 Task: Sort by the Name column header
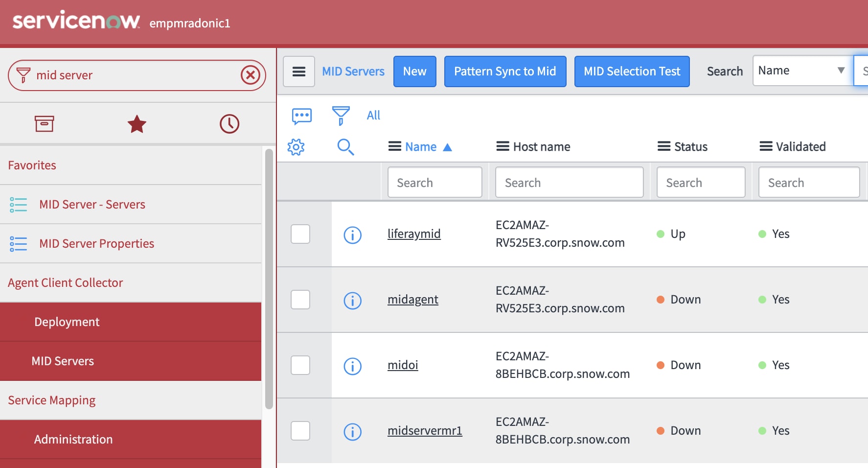pyautogui.click(x=421, y=147)
